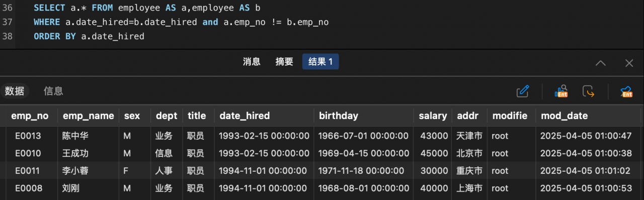Viewport: 644px width, 200px height.
Task: Switch to the 信息 view
Action: point(53,91)
